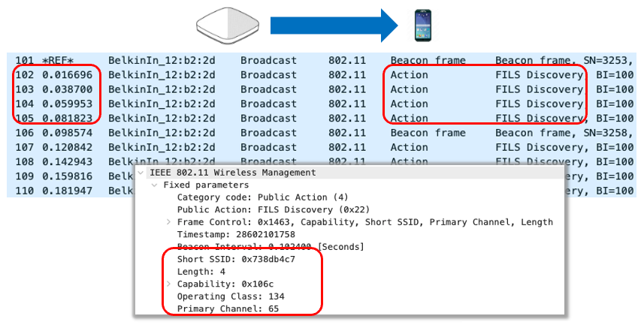Select packet 101 Beacon frame row

[322, 60]
